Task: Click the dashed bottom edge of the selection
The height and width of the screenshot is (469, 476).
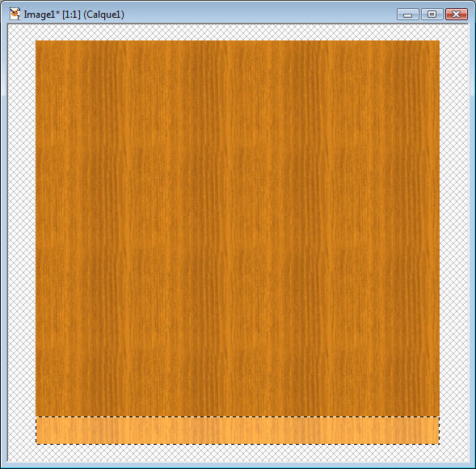Action: 238,444
